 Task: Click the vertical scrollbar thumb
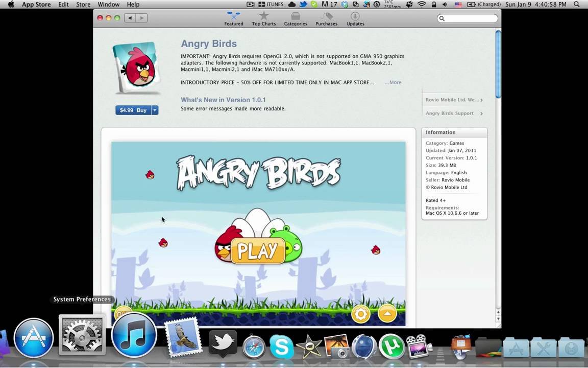click(498, 64)
